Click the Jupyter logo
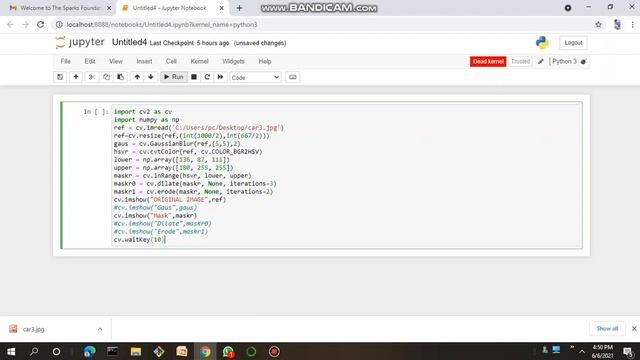 (80, 42)
